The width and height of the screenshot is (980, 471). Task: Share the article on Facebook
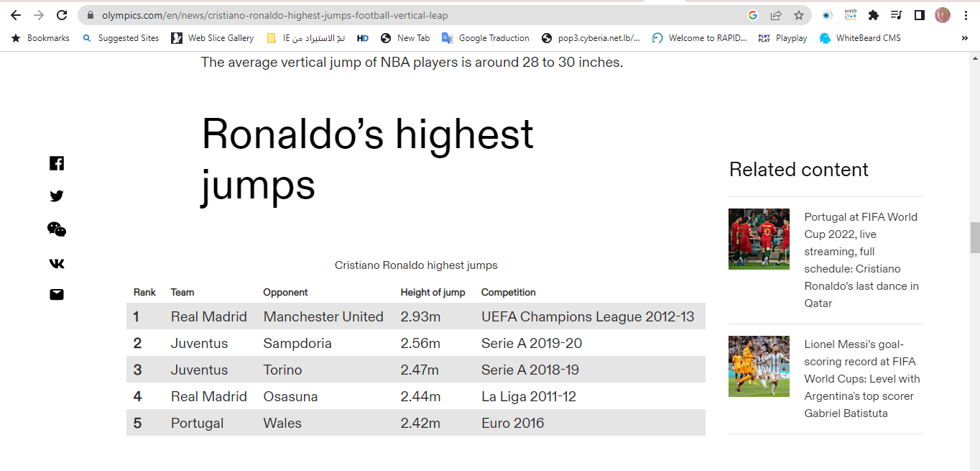57,163
